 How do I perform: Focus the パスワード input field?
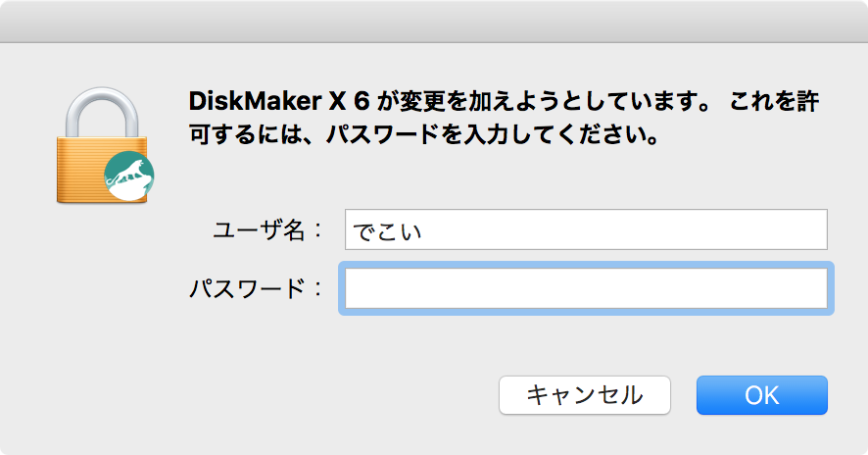point(586,288)
